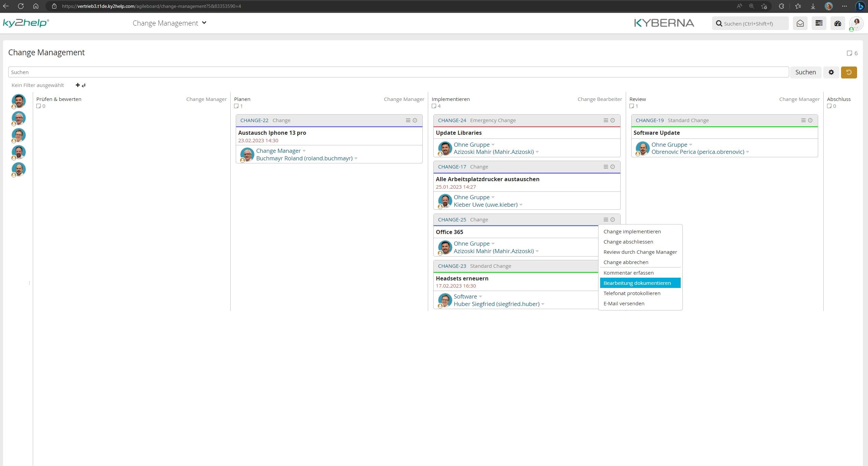Click the refresh/reload icon top right
This screenshot has width=868, height=466.
point(850,72)
